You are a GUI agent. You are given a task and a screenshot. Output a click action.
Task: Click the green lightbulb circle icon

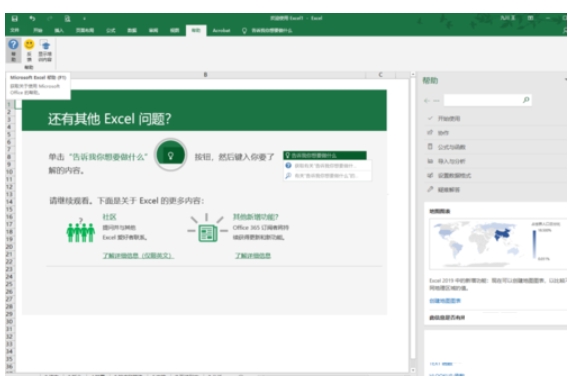[171, 155]
